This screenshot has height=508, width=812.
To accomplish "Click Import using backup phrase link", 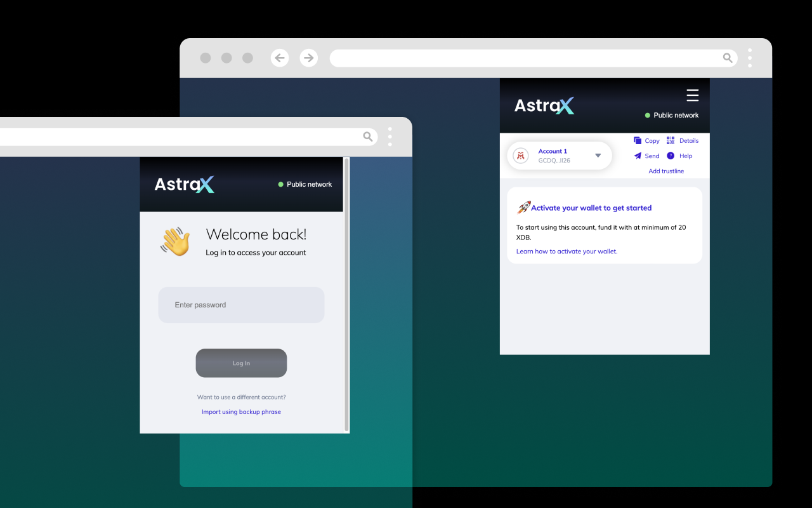I will 241,412.
